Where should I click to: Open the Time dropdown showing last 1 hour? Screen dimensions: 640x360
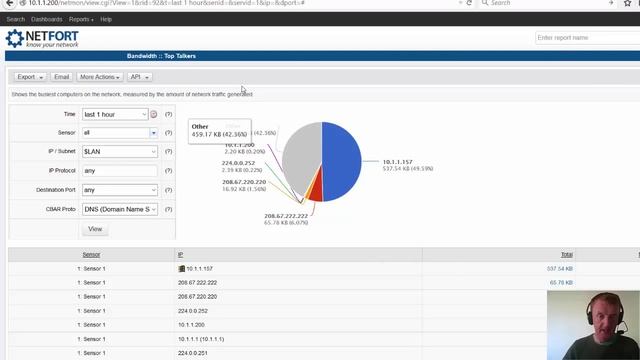[115, 114]
